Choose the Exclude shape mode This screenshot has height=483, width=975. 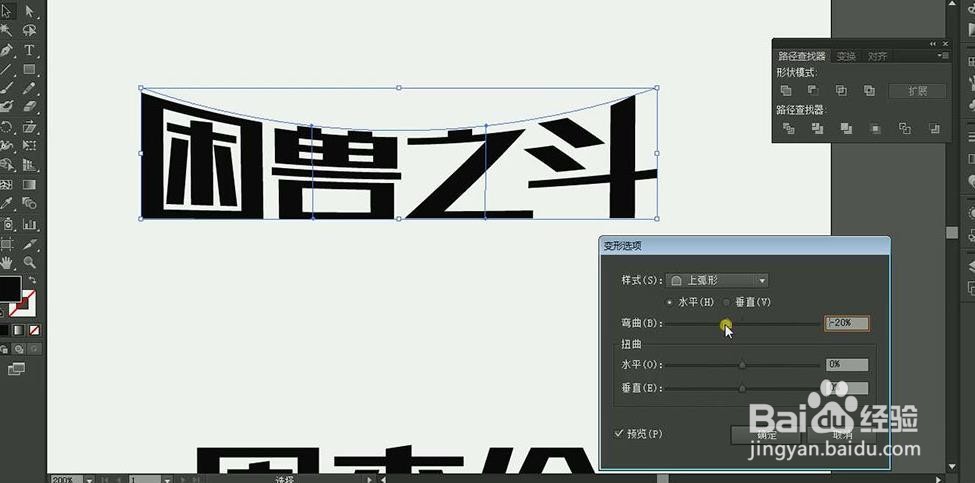(x=869, y=91)
